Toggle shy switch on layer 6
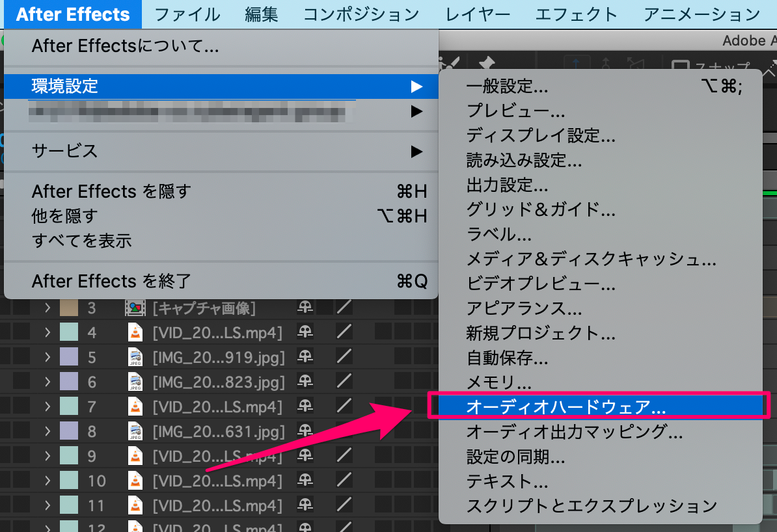 [x=305, y=381]
